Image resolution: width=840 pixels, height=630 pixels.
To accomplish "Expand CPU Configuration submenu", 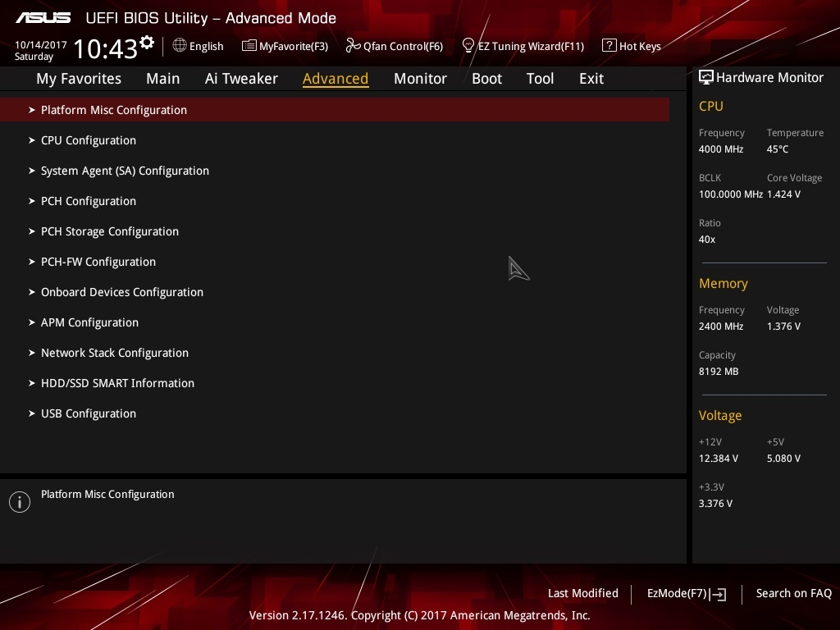I will 335,140.
